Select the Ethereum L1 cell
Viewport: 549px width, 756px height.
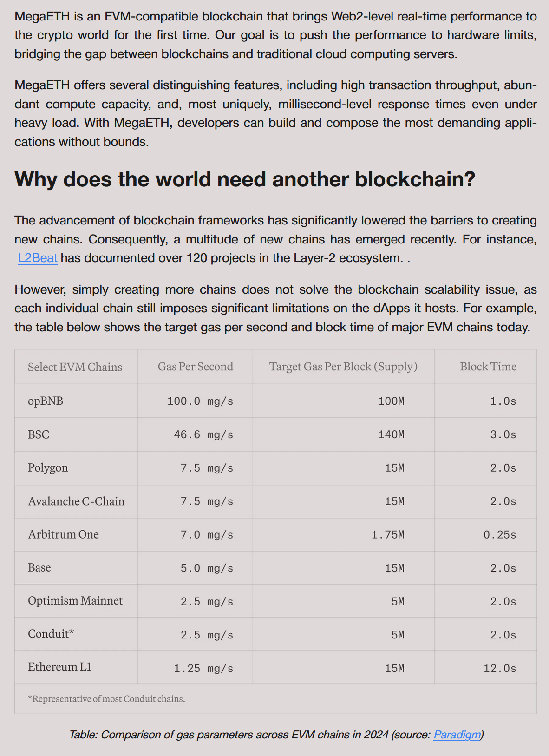point(60,667)
